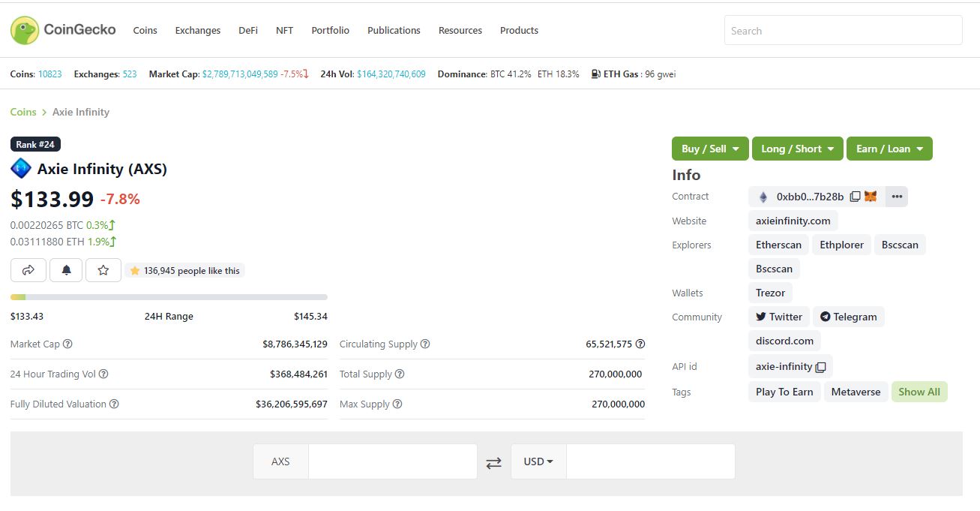Click the yellow star beside likes count

(x=135, y=271)
